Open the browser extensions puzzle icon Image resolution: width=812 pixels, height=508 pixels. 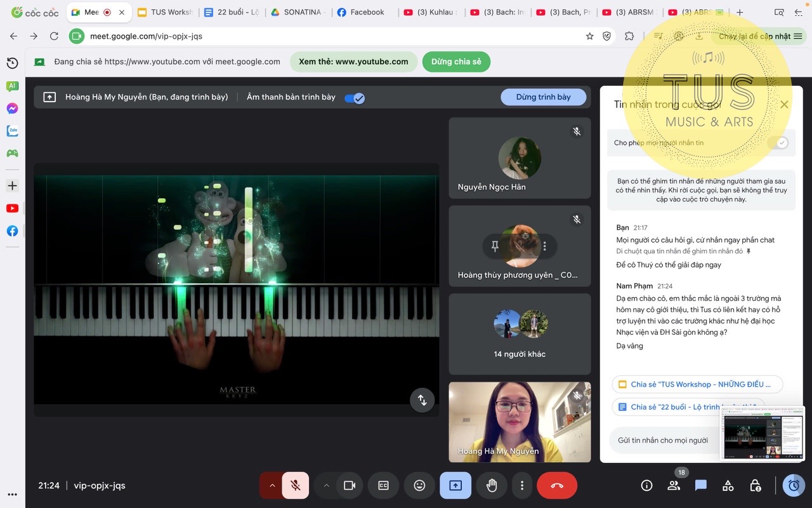pos(629,36)
